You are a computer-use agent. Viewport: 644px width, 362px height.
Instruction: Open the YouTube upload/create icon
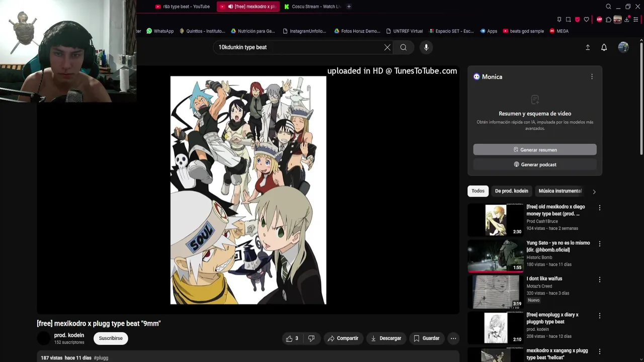(x=588, y=47)
